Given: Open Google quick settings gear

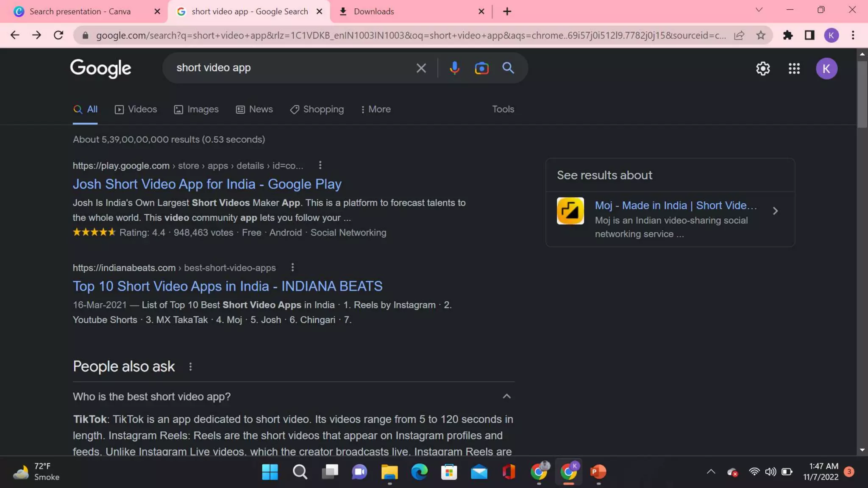Looking at the screenshot, I should (763, 69).
